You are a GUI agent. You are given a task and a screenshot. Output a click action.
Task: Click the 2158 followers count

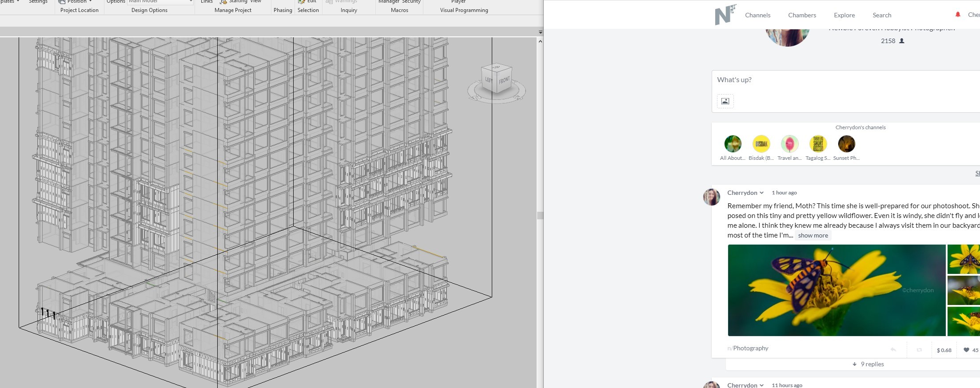tap(888, 41)
